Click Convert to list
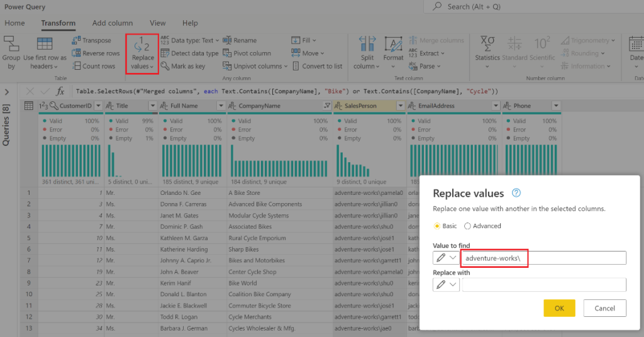The image size is (644, 337). (x=317, y=65)
